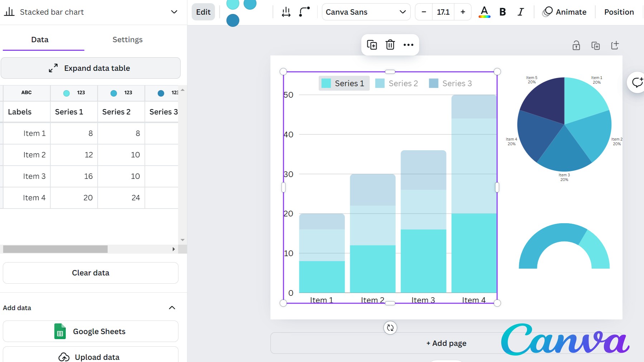Click the add page icon above canvas
Screen dimensions: 644x362
615,45
